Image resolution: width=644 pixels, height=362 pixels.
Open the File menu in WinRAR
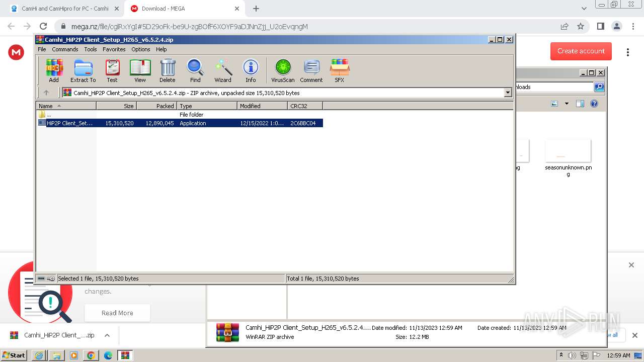42,49
